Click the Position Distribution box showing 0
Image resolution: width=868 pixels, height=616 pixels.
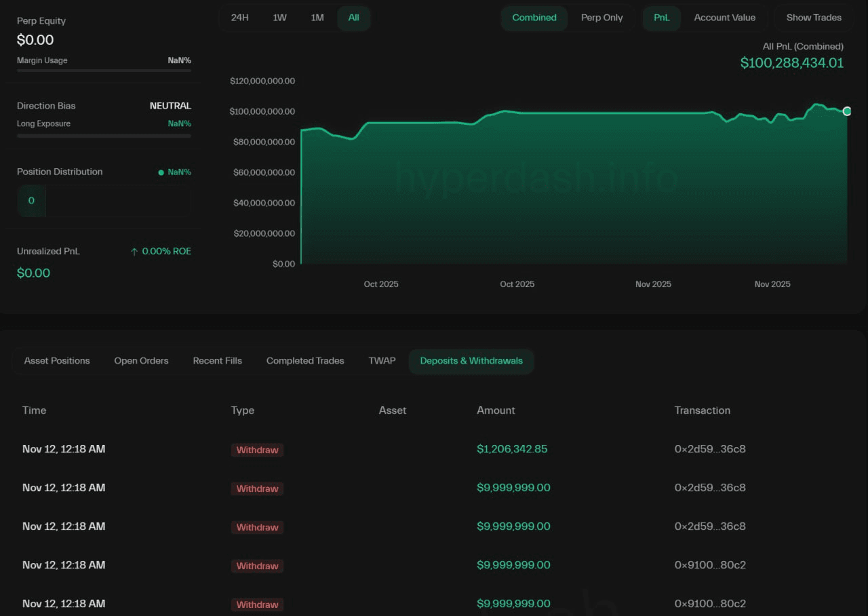pyautogui.click(x=31, y=201)
